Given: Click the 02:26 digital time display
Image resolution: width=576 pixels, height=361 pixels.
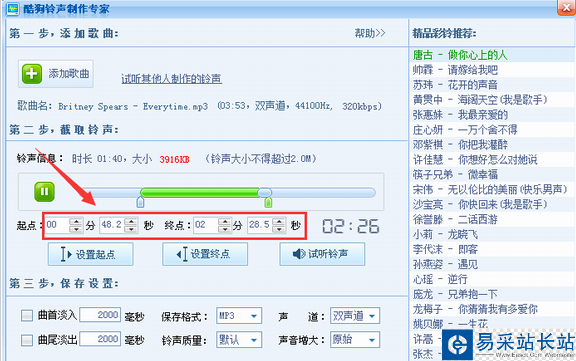Looking at the screenshot, I should pos(350,226).
